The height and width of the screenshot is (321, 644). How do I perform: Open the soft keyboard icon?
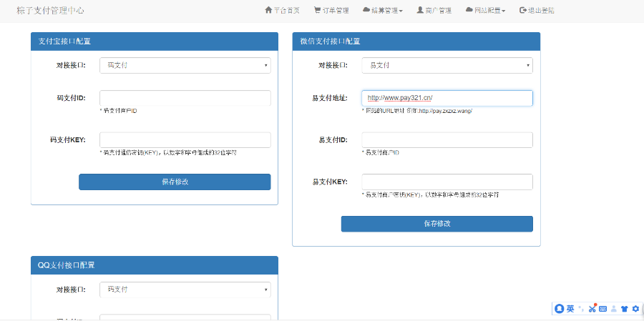[603, 309]
